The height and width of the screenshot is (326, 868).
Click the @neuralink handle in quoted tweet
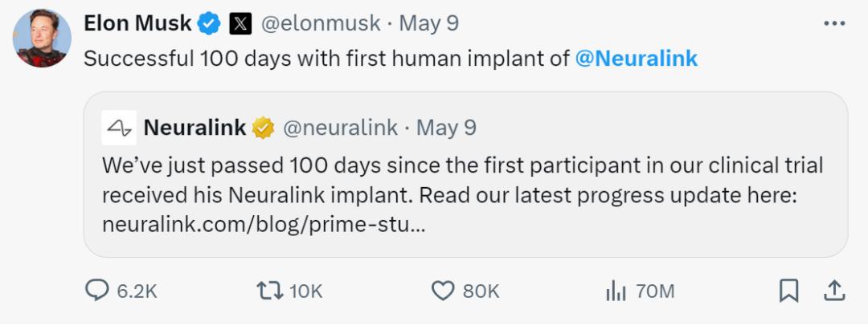[x=342, y=127]
